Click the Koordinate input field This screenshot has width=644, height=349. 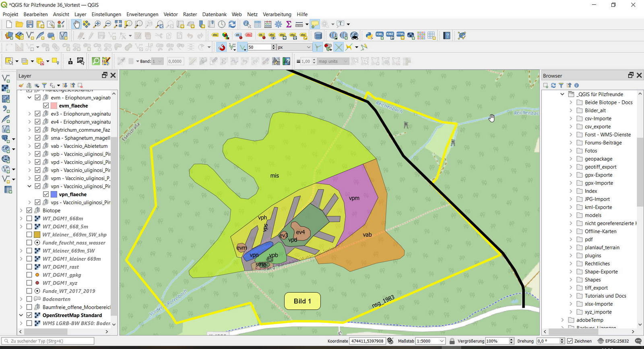367,341
